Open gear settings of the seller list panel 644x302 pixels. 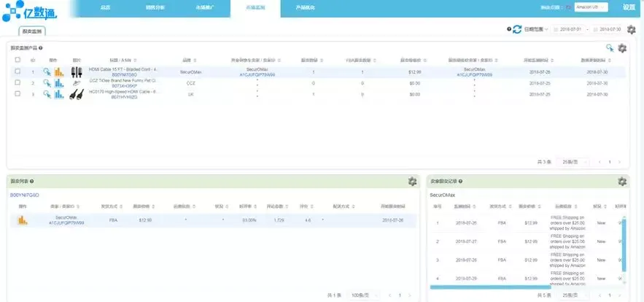click(412, 181)
